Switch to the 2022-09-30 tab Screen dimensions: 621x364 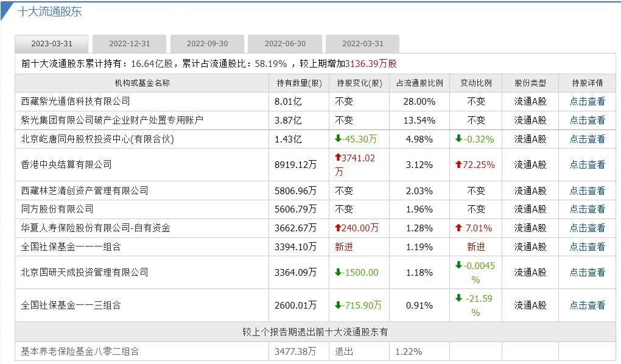click(x=206, y=43)
